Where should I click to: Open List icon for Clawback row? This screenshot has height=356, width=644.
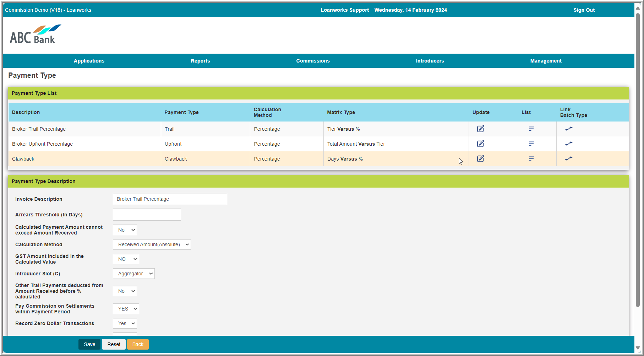point(531,159)
